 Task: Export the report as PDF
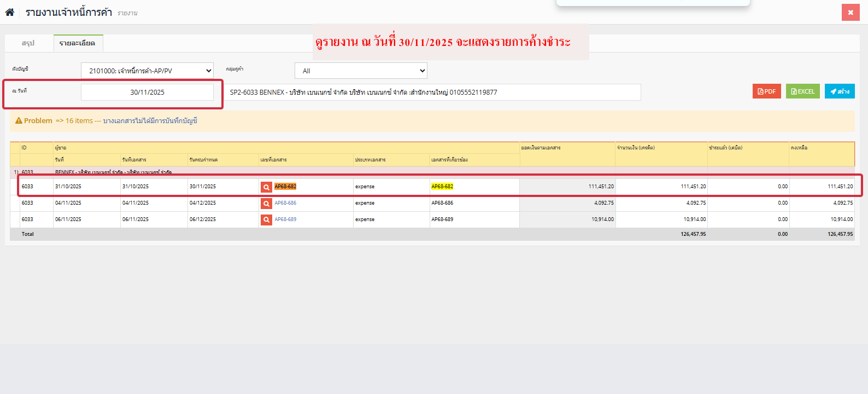[766, 91]
